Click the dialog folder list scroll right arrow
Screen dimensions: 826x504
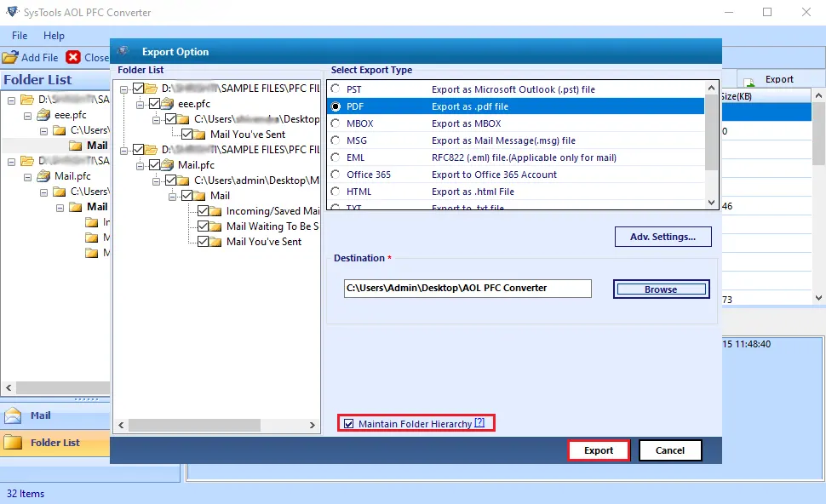[x=313, y=425]
